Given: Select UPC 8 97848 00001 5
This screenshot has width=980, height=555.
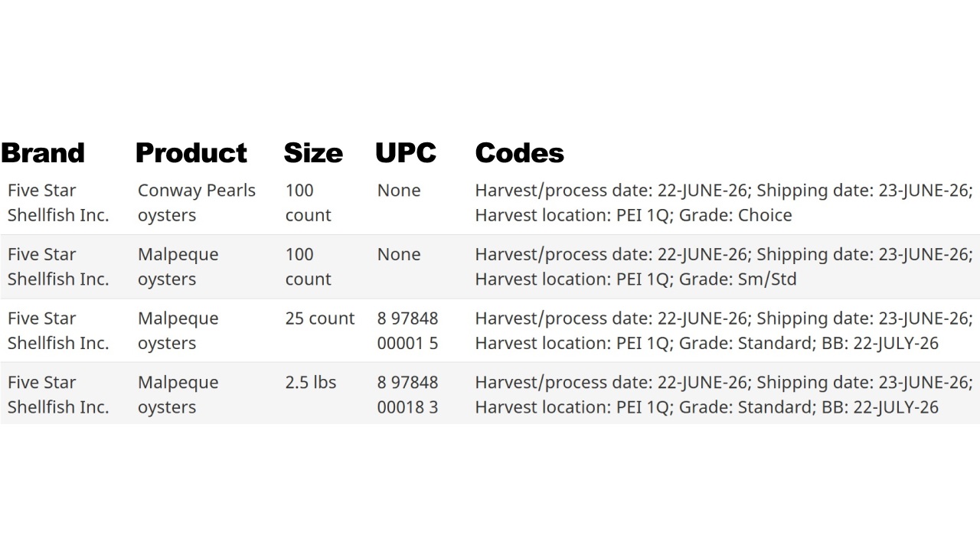Looking at the screenshot, I should pyautogui.click(x=407, y=331).
